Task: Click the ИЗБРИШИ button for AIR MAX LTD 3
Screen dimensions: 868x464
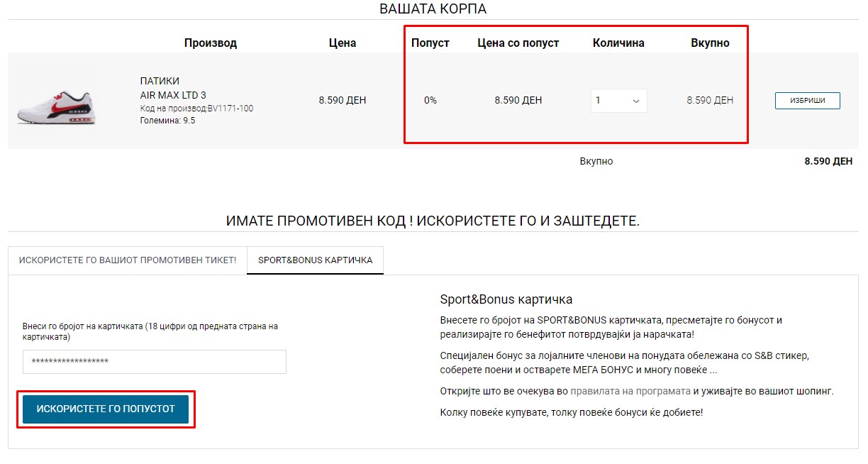Action: [807, 101]
